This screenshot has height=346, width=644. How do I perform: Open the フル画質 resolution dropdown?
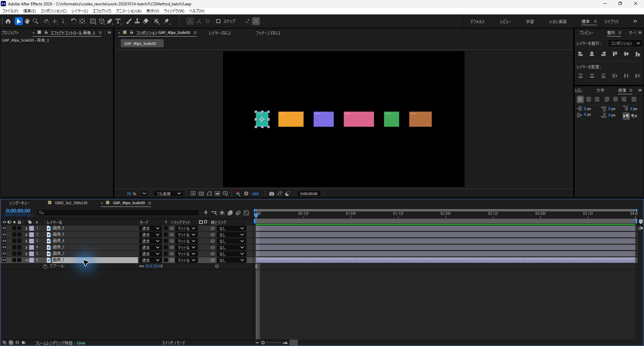pos(168,194)
